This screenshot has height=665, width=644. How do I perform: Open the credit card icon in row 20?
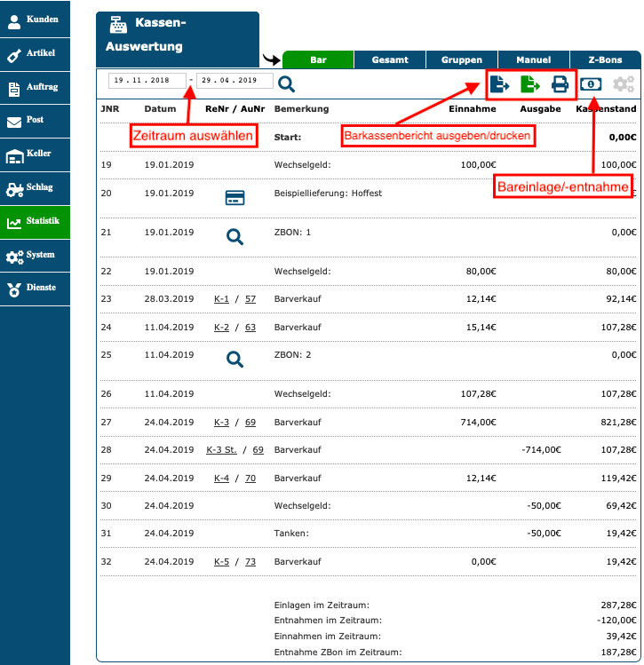click(235, 198)
